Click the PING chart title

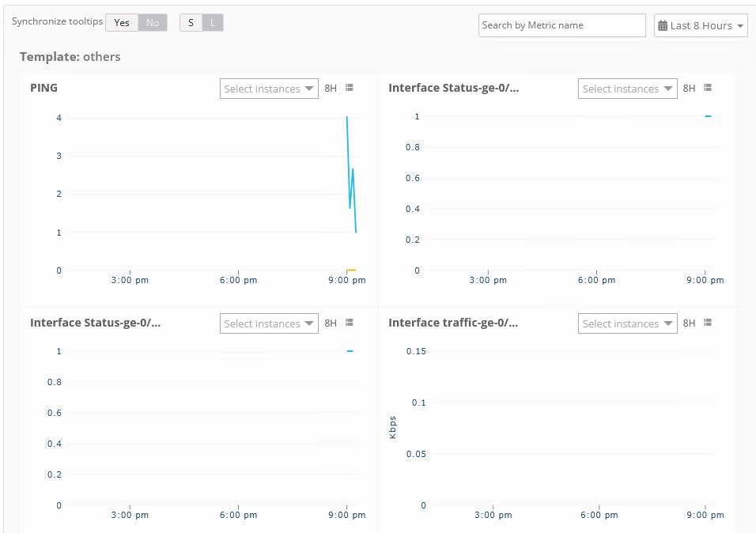[x=43, y=88]
